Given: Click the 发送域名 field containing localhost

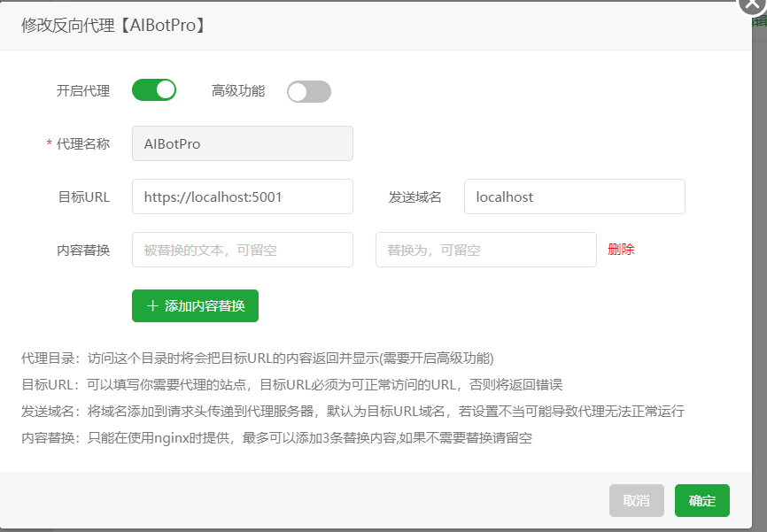Looking at the screenshot, I should (x=574, y=197).
